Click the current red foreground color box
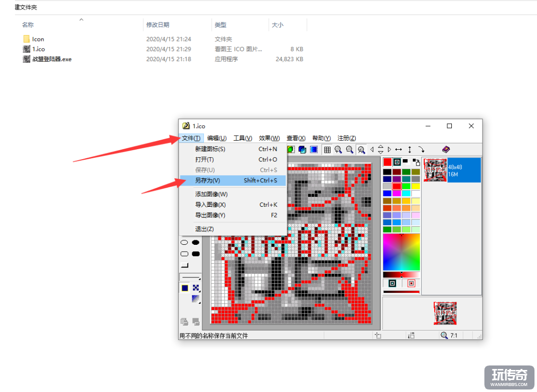This screenshot has width=537, height=392. [387, 162]
